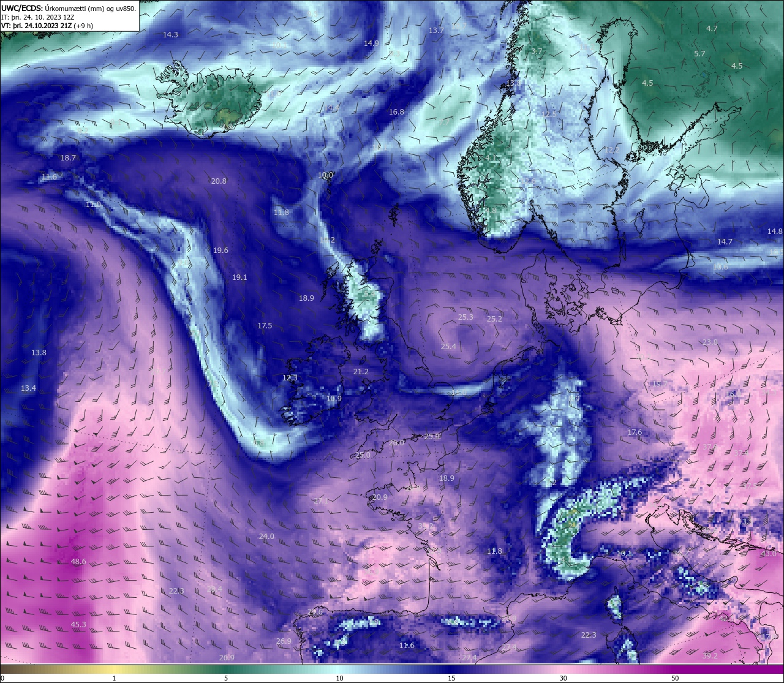Click the 'IT: þri. 24. 10. 2023 12Z' line
Image resolution: width=784 pixels, height=683 pixels.
pos(38,17)
